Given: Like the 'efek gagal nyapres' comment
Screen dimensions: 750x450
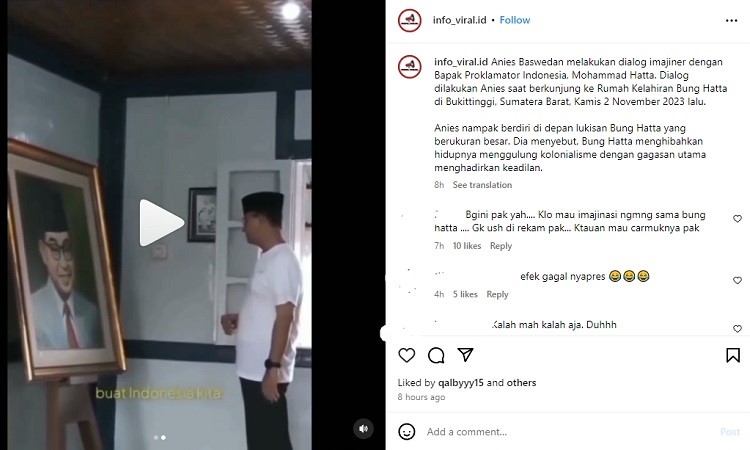Looking at the screenshot, I should point(737,280).
